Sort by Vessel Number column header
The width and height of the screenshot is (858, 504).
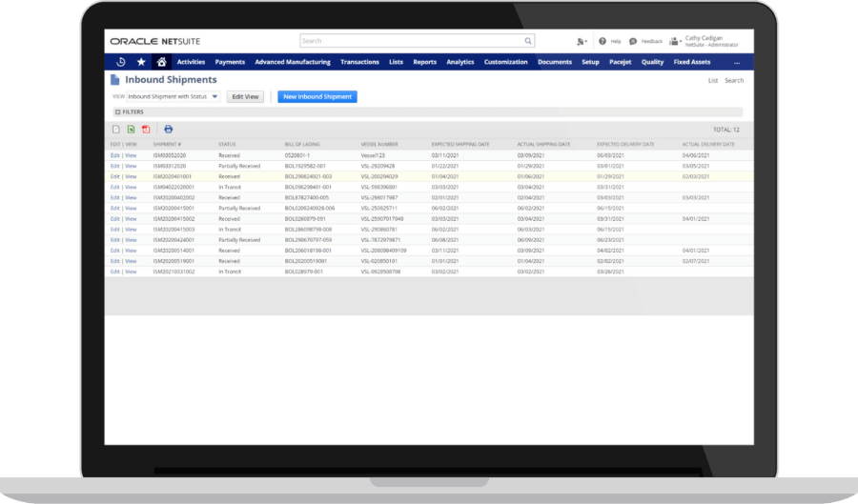coord(379,144)
